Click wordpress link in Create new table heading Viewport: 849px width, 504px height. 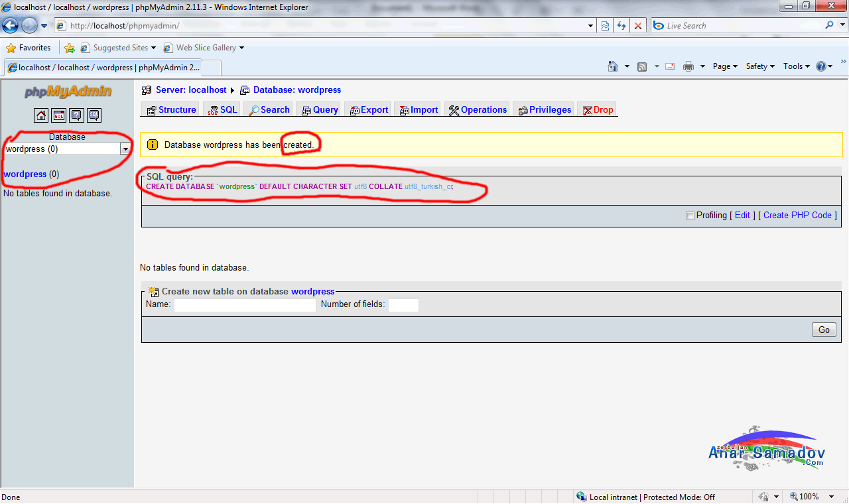click(313, 291)
